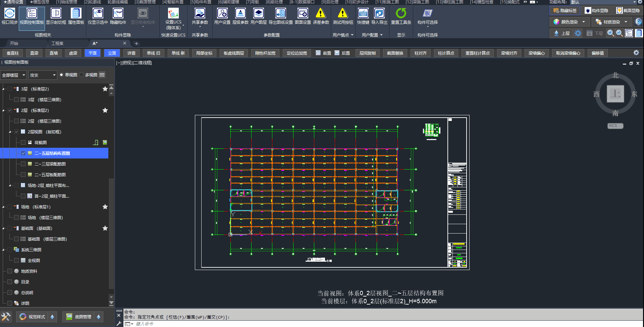
Task: Click the 隐藏构件 hide component icon
Action: tap(118, 14)
